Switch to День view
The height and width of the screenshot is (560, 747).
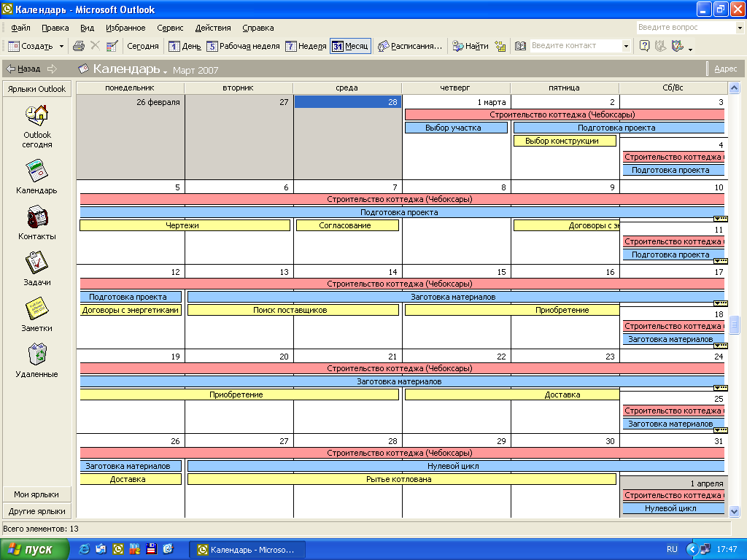185,46
